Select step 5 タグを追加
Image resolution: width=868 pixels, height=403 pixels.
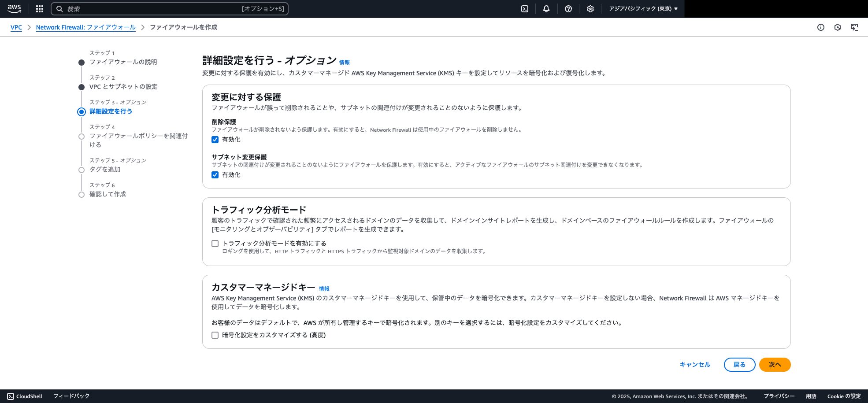pos(105,170)
